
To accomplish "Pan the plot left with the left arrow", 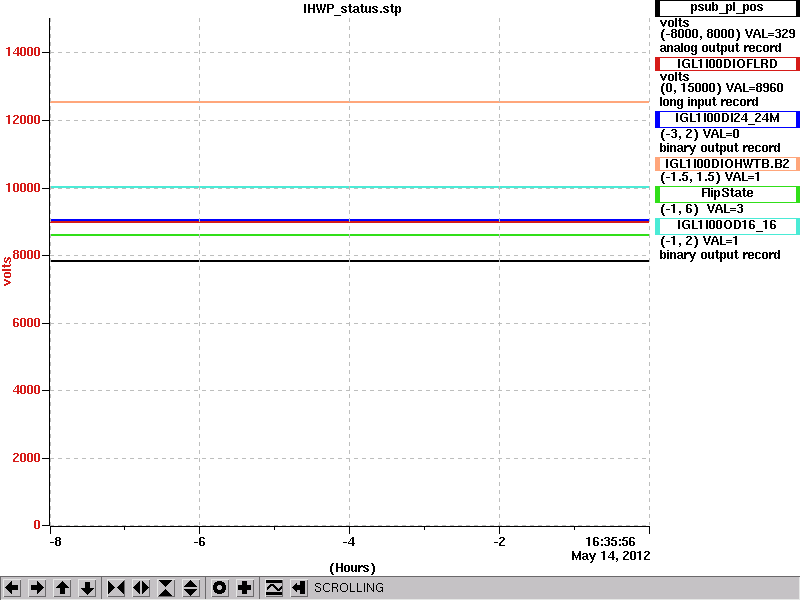I will pyautogui.click(x=12, y=588).
